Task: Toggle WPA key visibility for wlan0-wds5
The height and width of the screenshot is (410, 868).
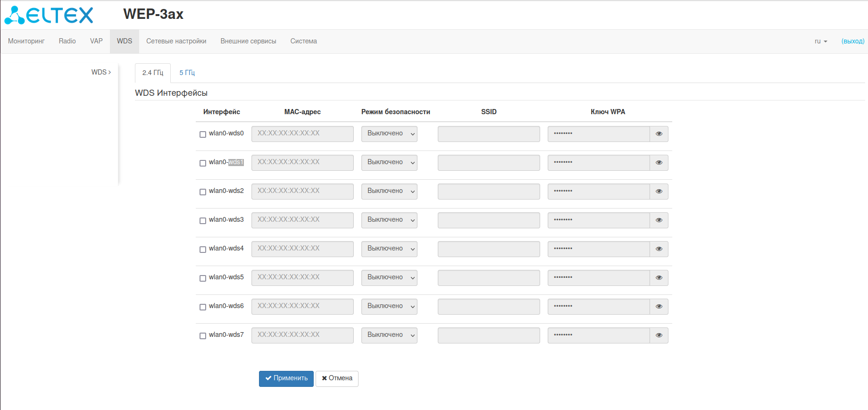Action: coord(659,278)
